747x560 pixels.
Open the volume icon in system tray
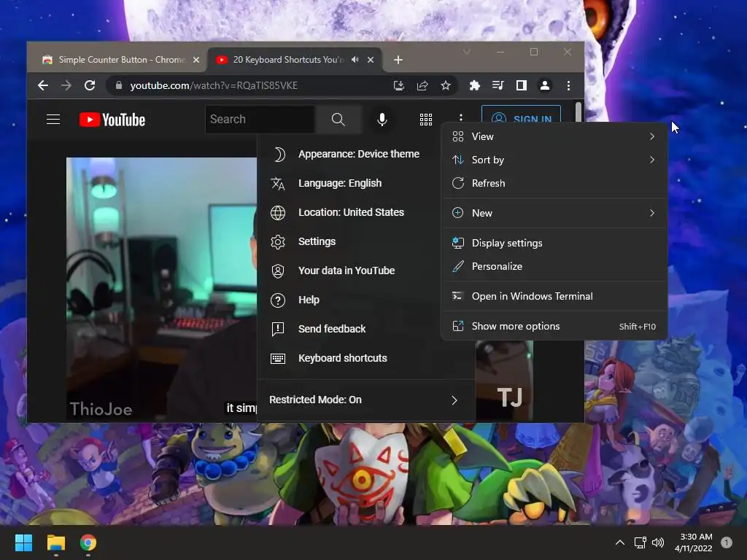658,542
